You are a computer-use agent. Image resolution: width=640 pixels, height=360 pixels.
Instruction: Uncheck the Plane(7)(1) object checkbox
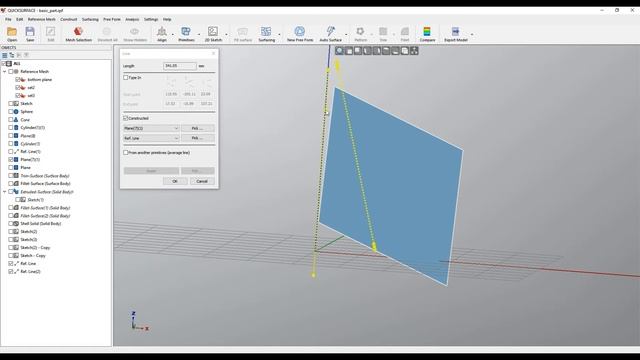pyautogui.click(x=11, y=160)
